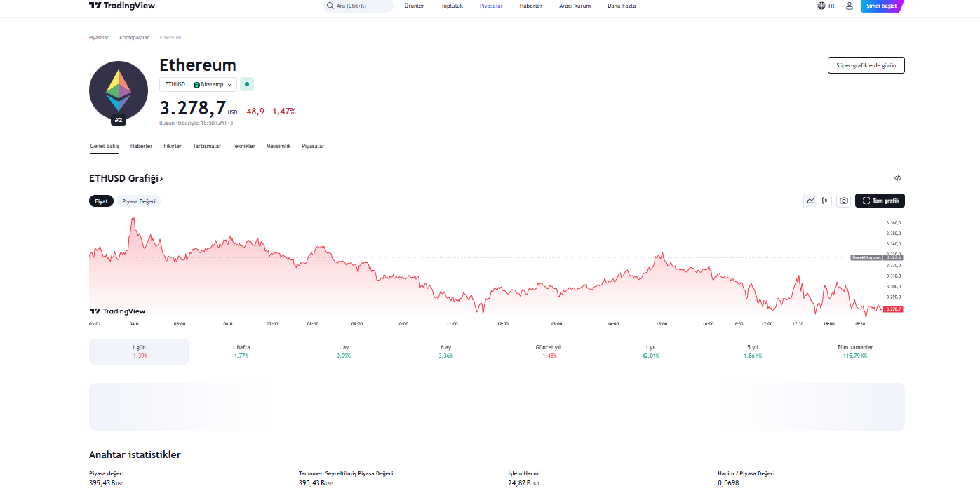
Task: Select the 5 yıl time range
Action: coord(753,351)
